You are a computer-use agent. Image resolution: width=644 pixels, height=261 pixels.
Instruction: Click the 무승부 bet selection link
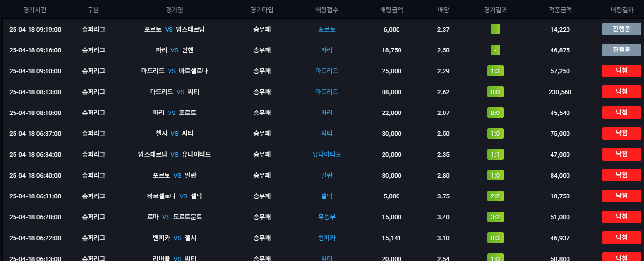(x=327, y=217)
